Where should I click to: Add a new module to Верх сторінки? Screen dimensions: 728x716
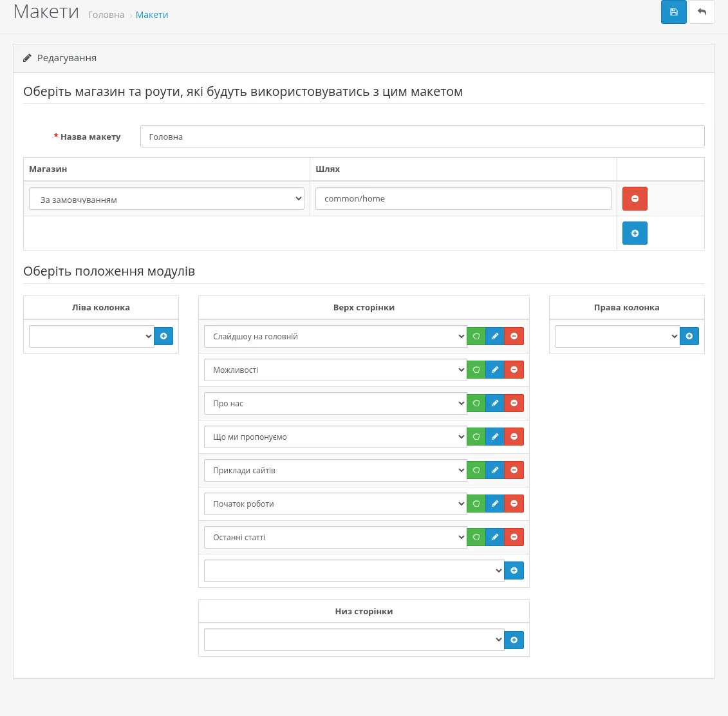coord(514,570)
